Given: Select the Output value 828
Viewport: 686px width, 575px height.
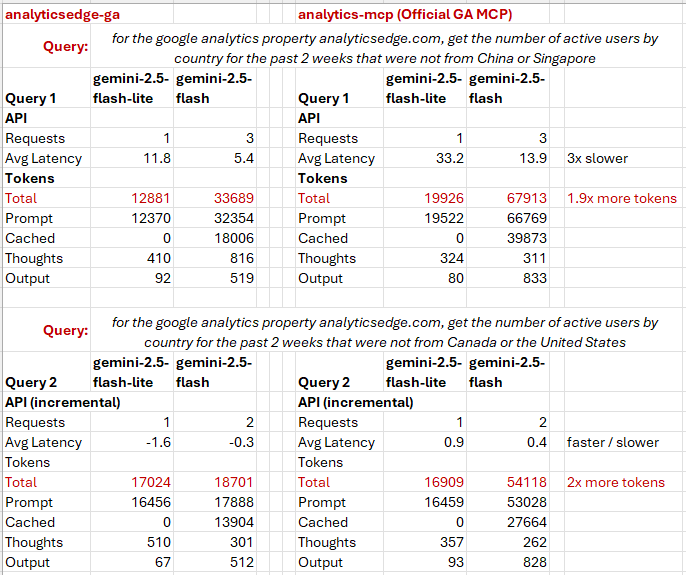Looking at the screenshot, I should point(533,562).
